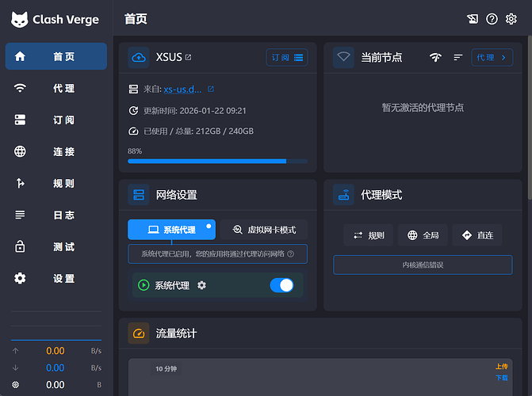Run delay test with signal check icon
The image size is (532, 396).
pyautogui.click(x=435, y=57)
